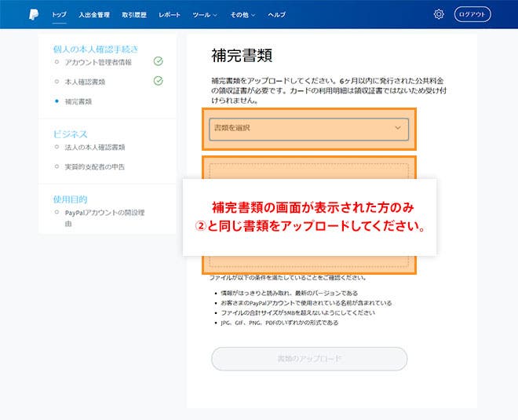The width and height of the screenshot is (518, 420).
Task: Click the PayPal logo icon
Action: 34,14
